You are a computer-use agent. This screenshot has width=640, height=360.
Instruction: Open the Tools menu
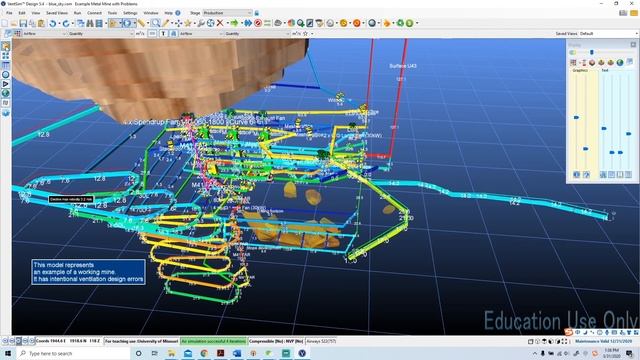pyautogui.click(x=112, y=13)
